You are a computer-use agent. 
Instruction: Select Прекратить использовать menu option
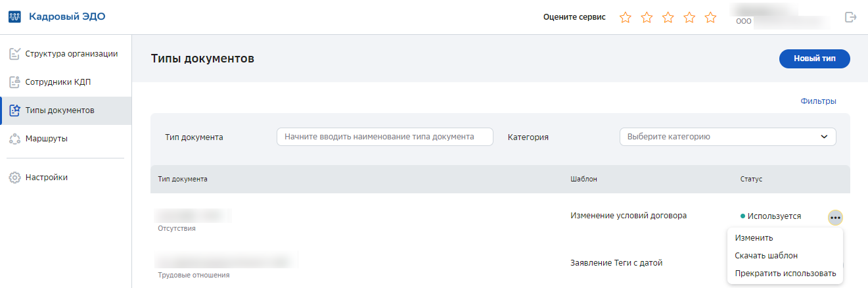point(785,274)
